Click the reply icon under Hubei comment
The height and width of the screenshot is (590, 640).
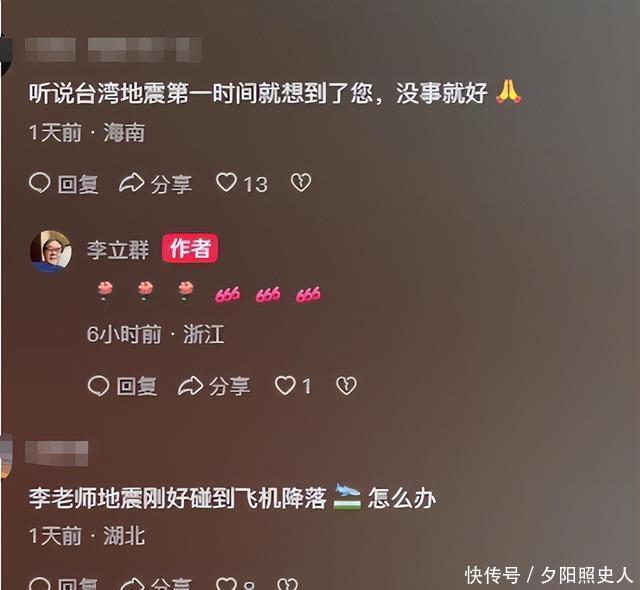point(40,584)
